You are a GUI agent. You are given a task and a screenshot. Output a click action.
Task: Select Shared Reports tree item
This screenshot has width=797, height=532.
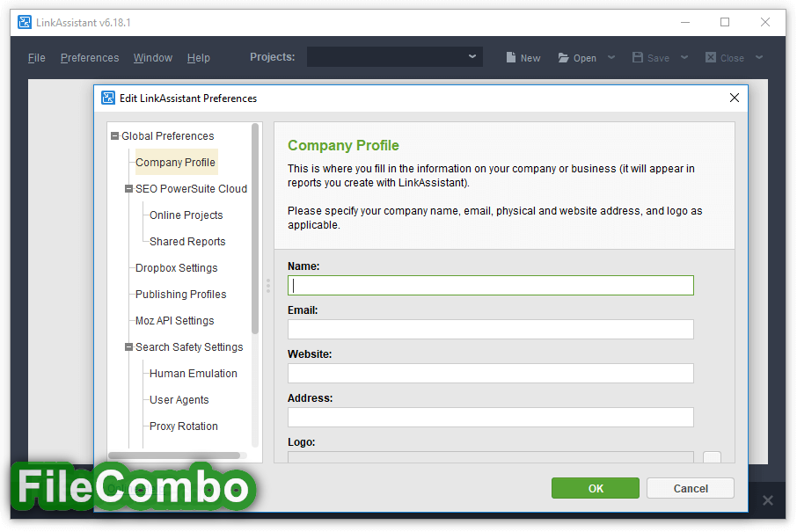tap(187, 242)
